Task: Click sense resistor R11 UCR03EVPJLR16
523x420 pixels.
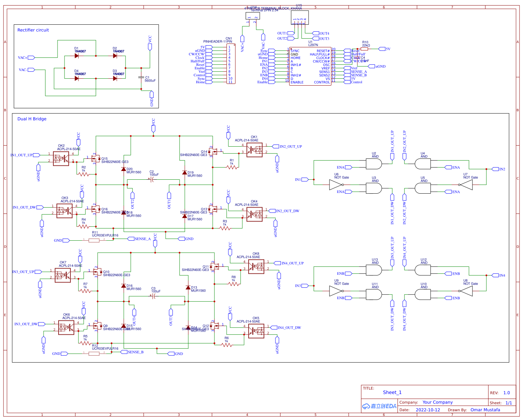Action: point(93,240)
